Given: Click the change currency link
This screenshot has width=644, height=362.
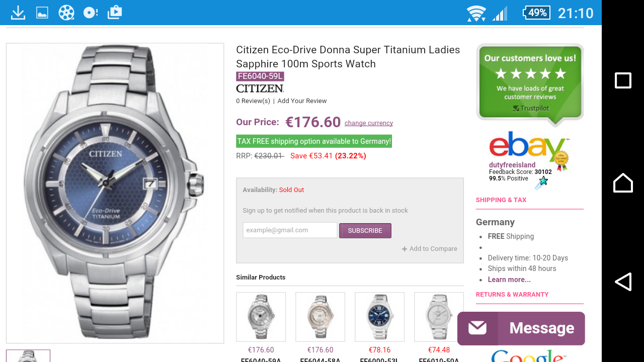Looking at the screenshot, I should [x=369, y=123].
